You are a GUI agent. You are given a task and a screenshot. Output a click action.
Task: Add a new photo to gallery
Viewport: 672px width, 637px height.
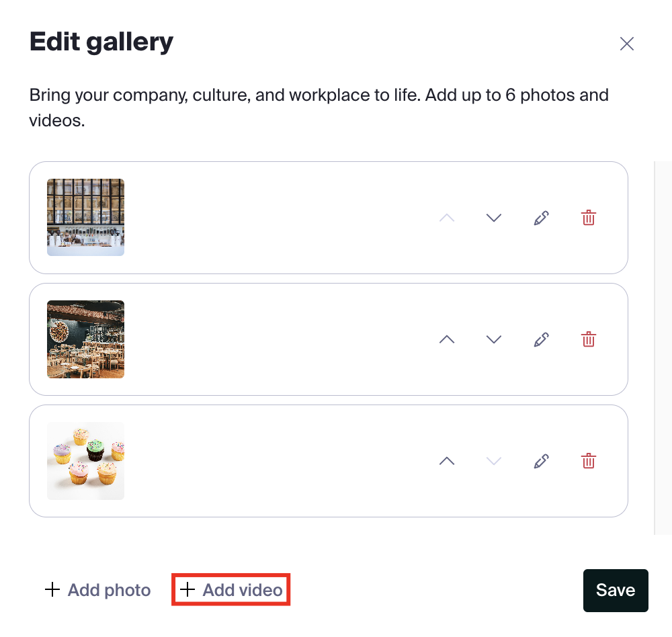[97, 590]
